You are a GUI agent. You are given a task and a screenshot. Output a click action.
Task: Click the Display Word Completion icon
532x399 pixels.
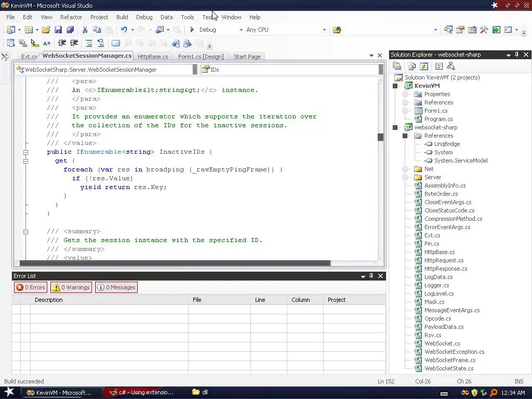click(47, 43)
